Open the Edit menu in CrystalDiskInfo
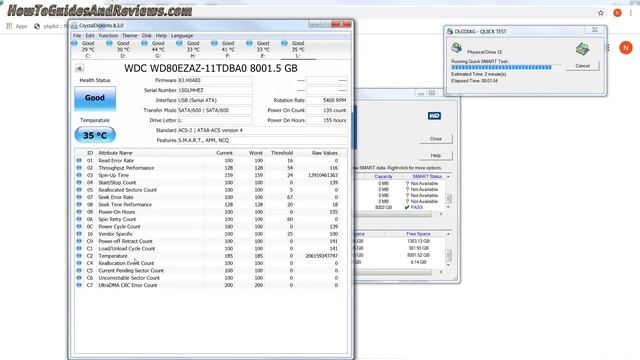Screen dimensions: 640x360 tap(90, 36)
